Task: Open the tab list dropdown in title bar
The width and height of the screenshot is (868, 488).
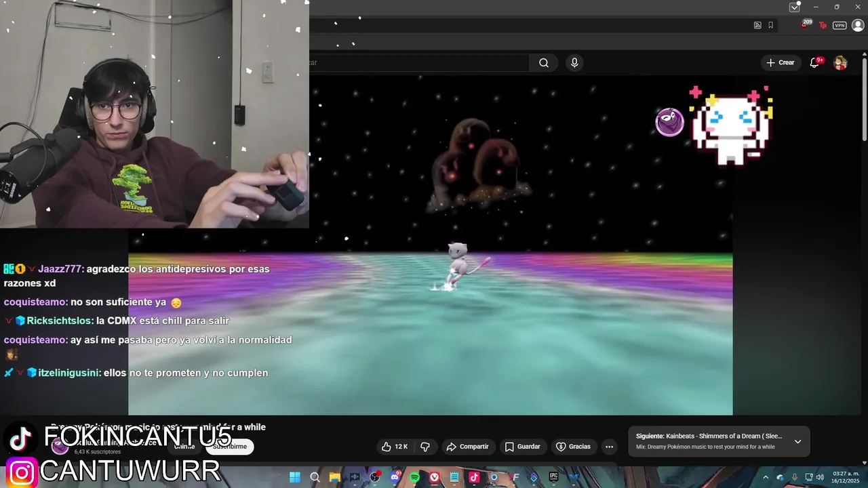Action: click(794, 7)
